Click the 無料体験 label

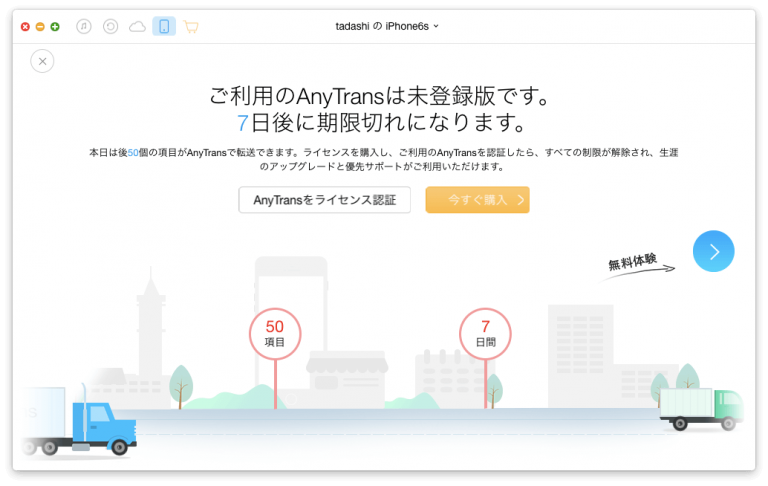point(632,262)
